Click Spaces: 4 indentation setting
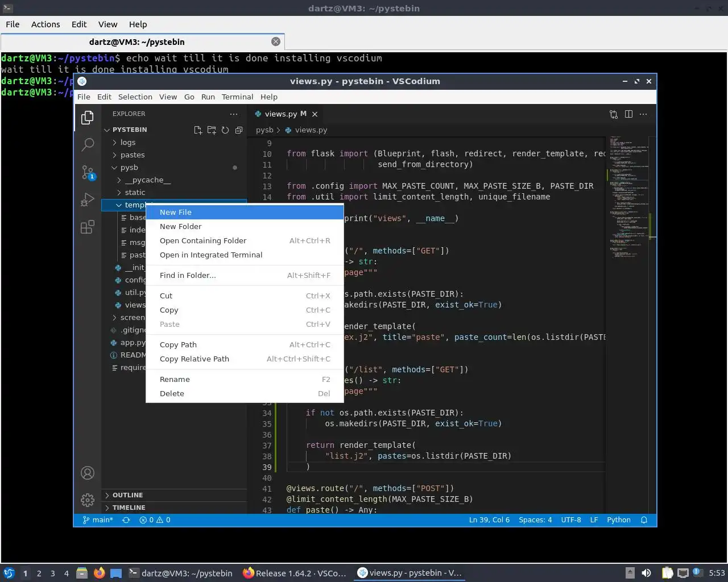The height and width of the screenshot is (582, 728). tap(535, 520)
